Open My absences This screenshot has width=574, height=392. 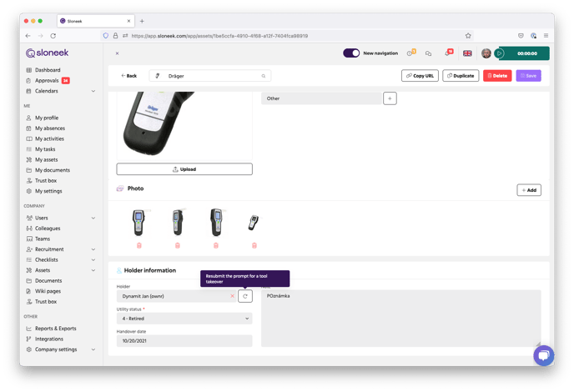tap(50, 128)
